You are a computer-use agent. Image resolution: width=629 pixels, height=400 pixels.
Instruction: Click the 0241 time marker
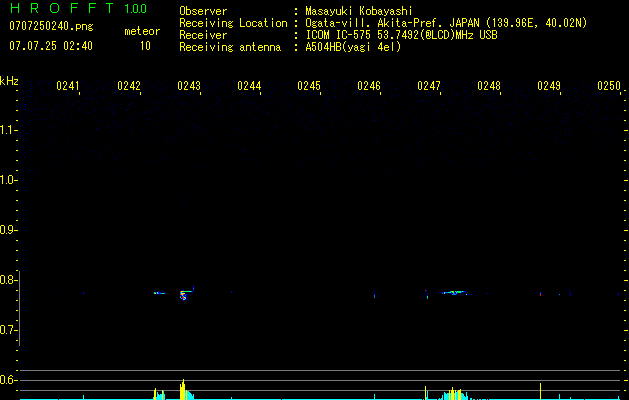coord(68,86)
